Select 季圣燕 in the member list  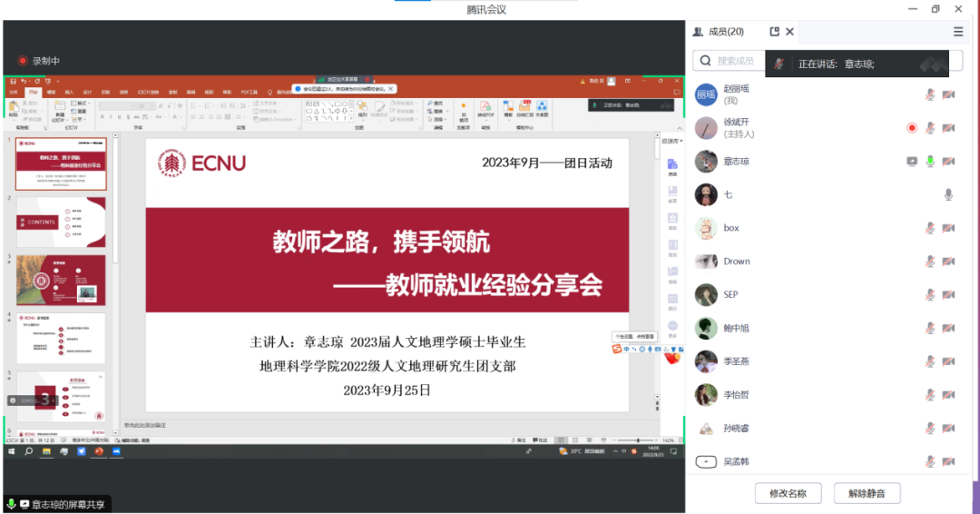tap(736, 361)
